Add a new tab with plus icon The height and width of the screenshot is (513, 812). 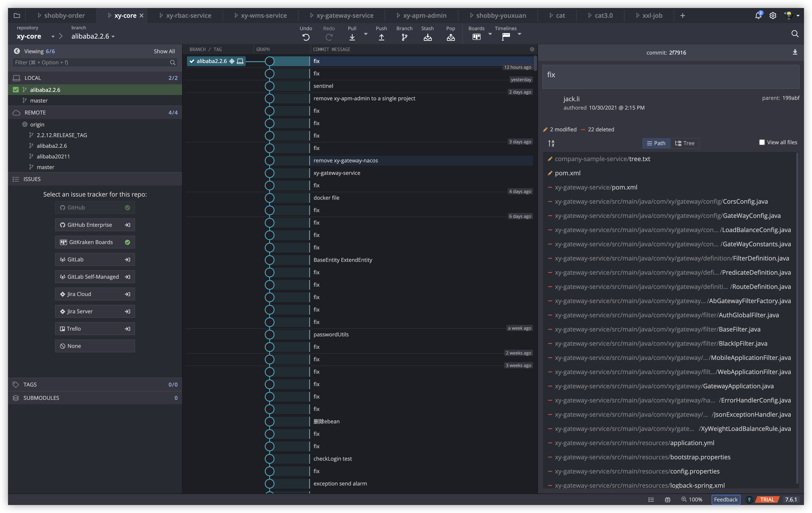coord(683,16)
